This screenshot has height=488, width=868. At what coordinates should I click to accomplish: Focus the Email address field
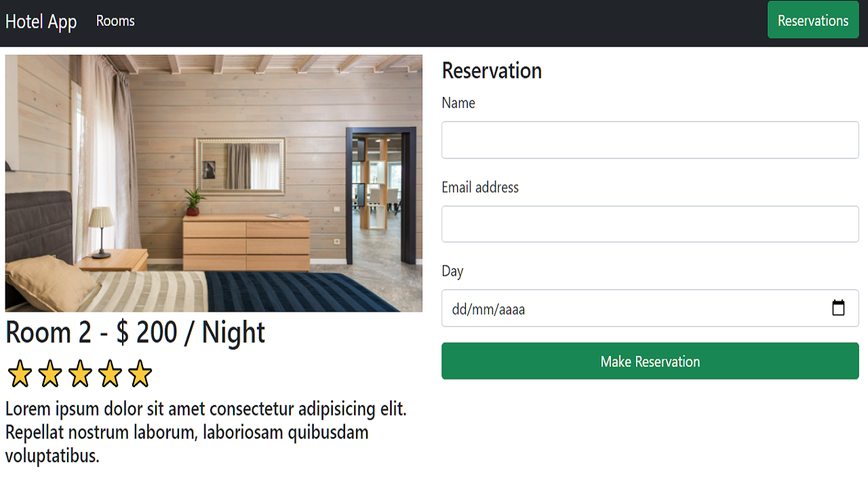click(x=650, y=224)
